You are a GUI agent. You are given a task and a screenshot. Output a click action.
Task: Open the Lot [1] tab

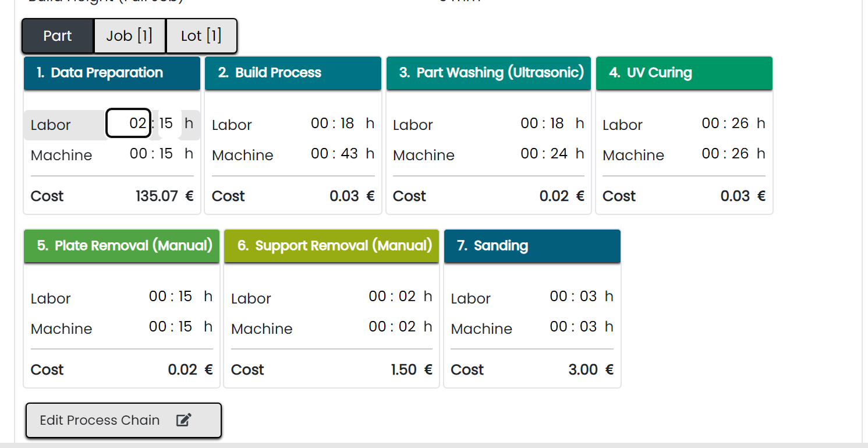(201, 36)
